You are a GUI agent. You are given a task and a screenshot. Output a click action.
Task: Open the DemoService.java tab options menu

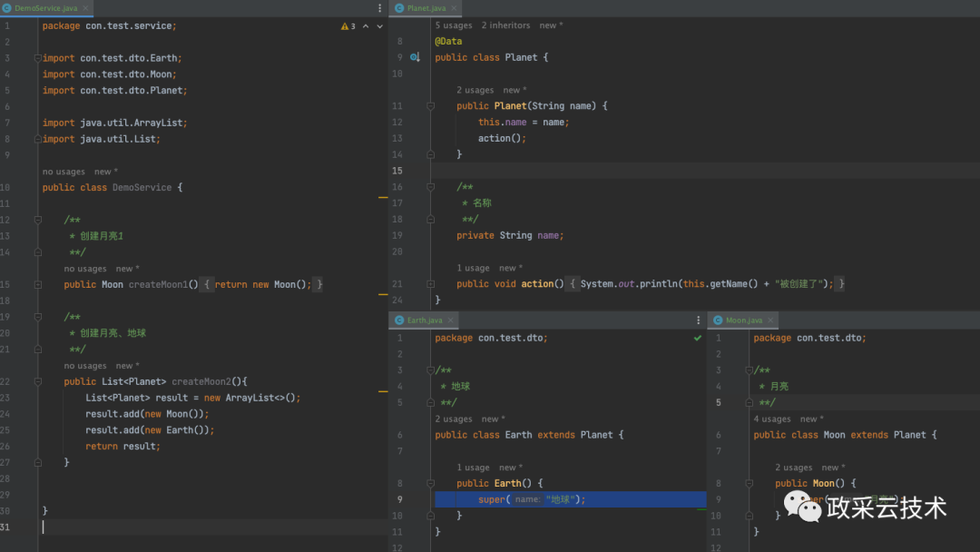point(381,8)
